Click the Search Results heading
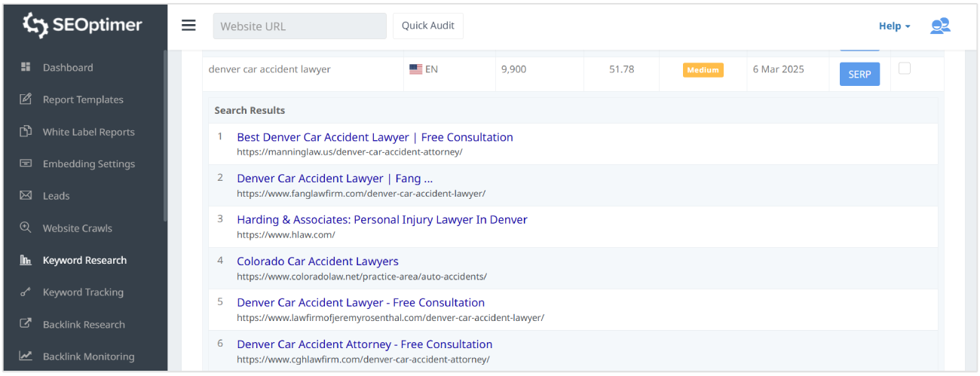980x376 pixels. 250,110
